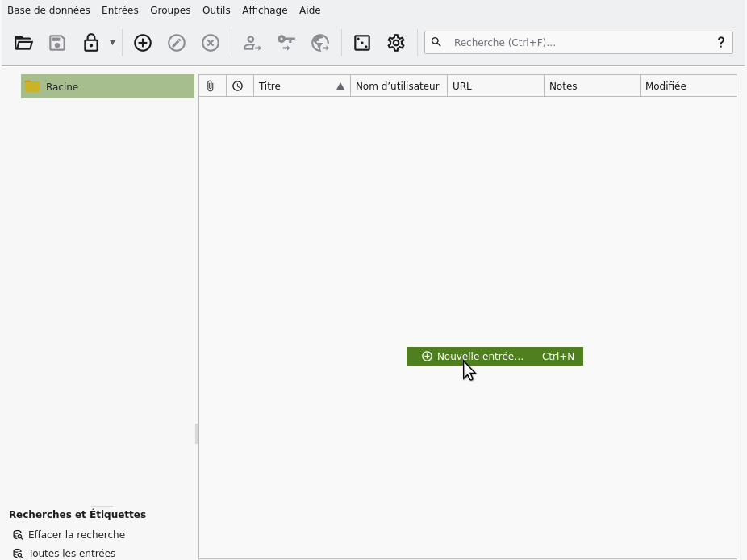Click Effacer la recherche link
747x560 pixels.
click(76, 534)
